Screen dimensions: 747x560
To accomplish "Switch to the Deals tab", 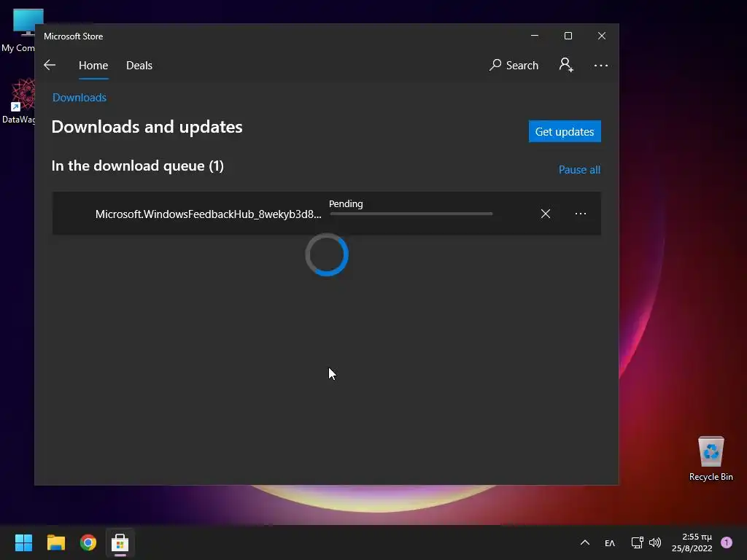I will pyautogui.click(x=139, y=66).
